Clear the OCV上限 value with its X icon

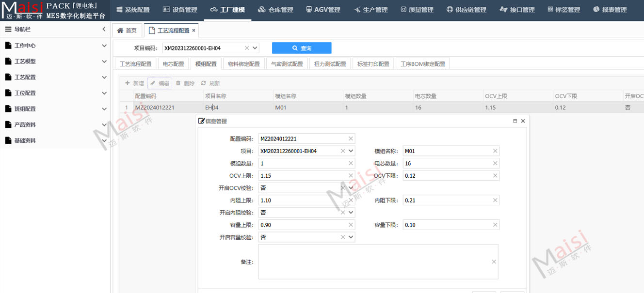[x=350, y=175]
